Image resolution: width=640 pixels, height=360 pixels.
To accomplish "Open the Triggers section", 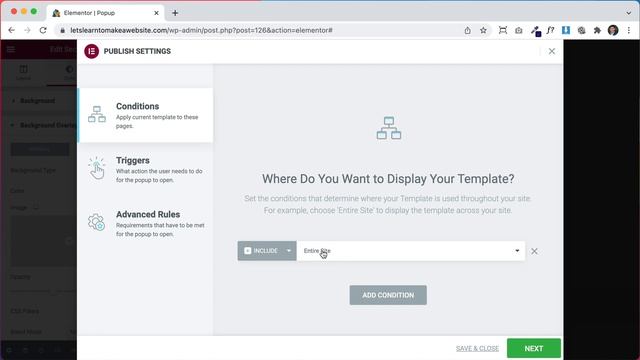I will (145, 169).
